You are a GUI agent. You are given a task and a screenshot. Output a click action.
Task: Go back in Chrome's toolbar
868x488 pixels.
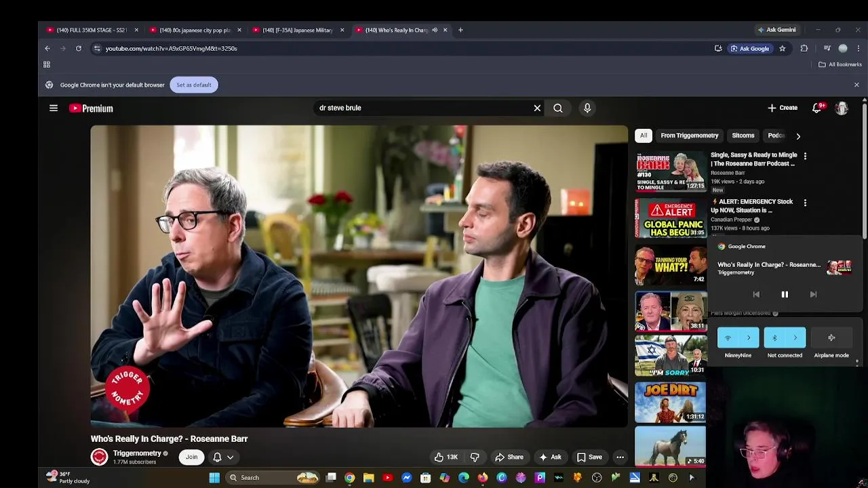(47, 48)
